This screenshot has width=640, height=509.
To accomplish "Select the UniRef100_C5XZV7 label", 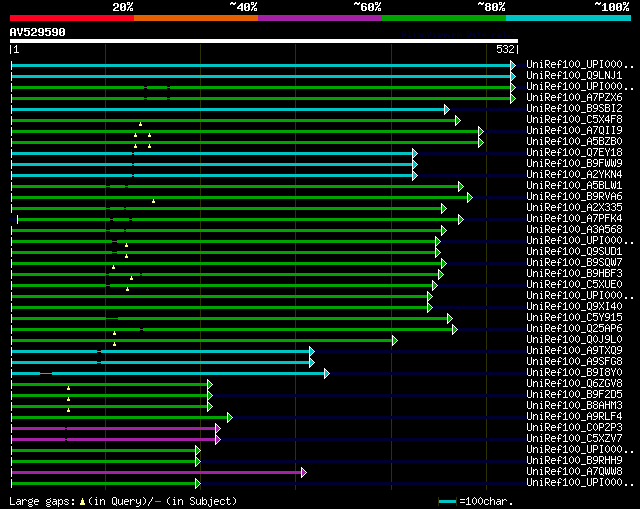I will (x=574, y=439).
